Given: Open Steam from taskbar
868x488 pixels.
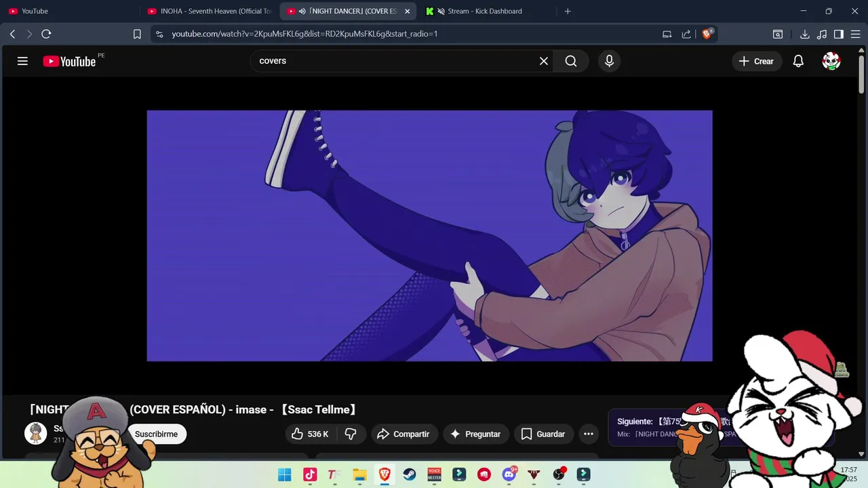Looking at the screenshot, I should point(410,474).
